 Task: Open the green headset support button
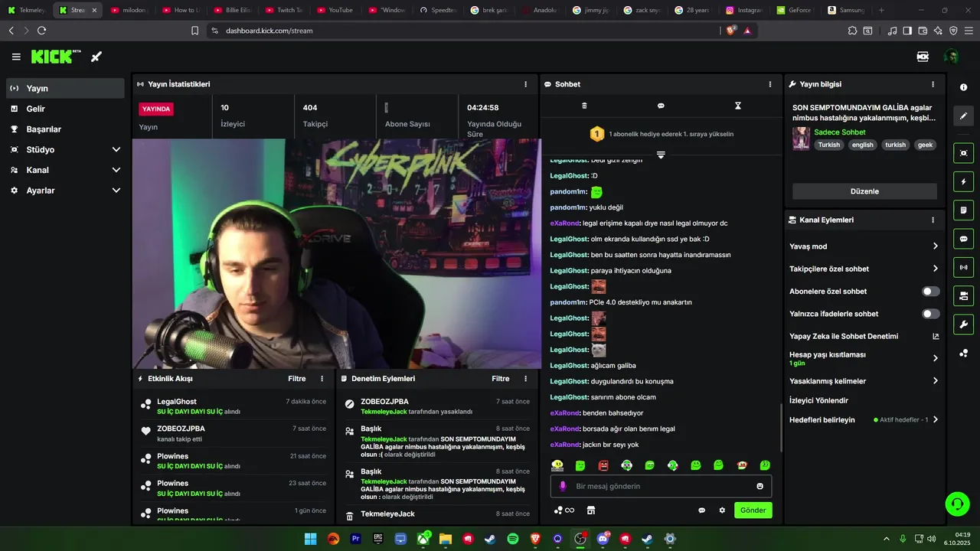[x=957, y=504]
